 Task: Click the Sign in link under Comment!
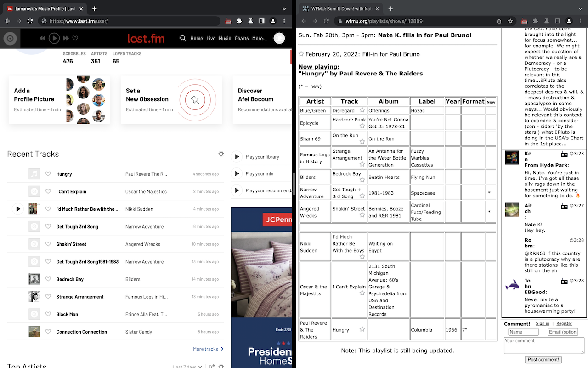pos(543,324)
